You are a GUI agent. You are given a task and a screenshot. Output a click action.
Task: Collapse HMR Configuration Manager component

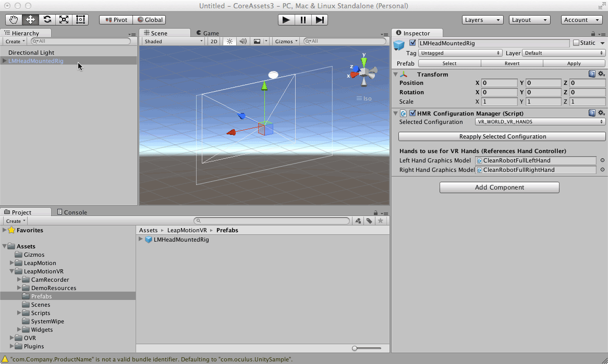(395, 114)
